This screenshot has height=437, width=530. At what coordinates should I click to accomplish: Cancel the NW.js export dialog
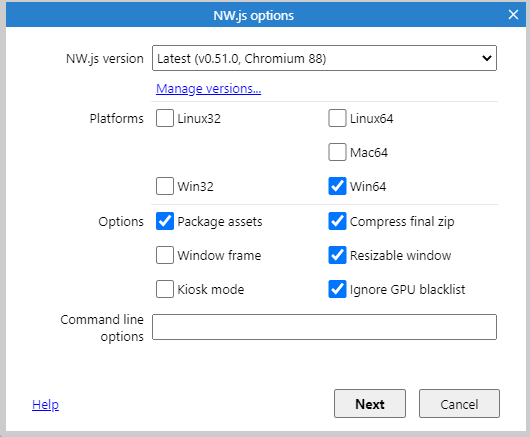click(x=459, y=404)
